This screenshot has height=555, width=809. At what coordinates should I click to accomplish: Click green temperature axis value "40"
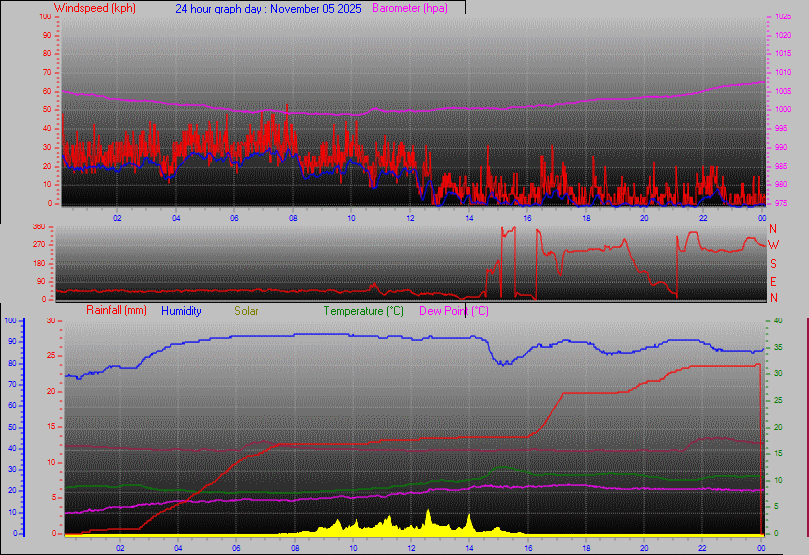[x=778, y=321]
